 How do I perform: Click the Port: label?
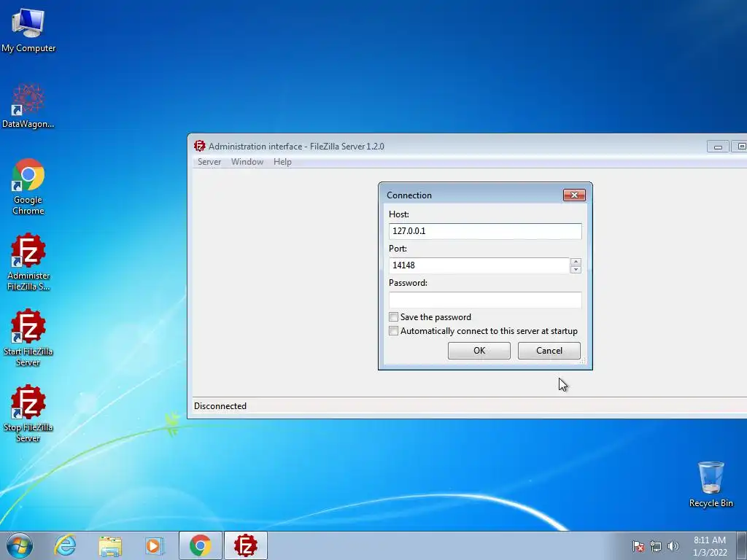tap(398, 249)
